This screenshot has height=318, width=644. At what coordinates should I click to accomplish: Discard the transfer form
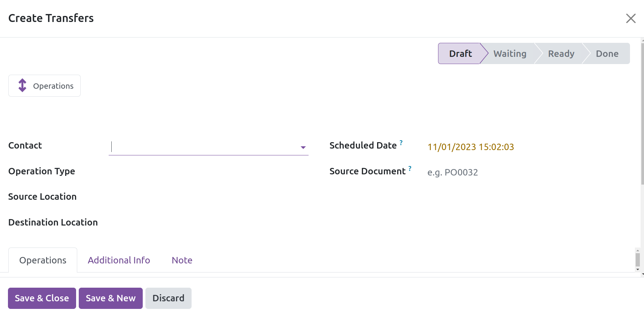coord(168,298)
